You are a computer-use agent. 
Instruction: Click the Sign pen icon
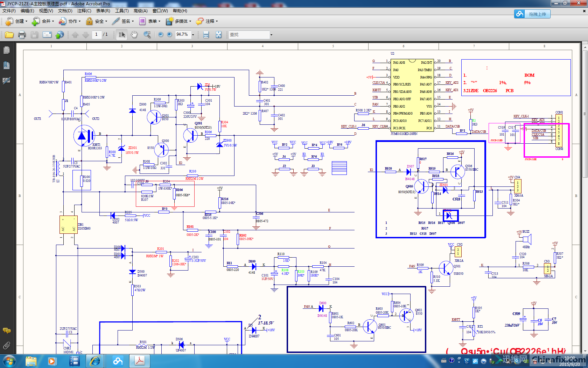click(x=116, y=21)
